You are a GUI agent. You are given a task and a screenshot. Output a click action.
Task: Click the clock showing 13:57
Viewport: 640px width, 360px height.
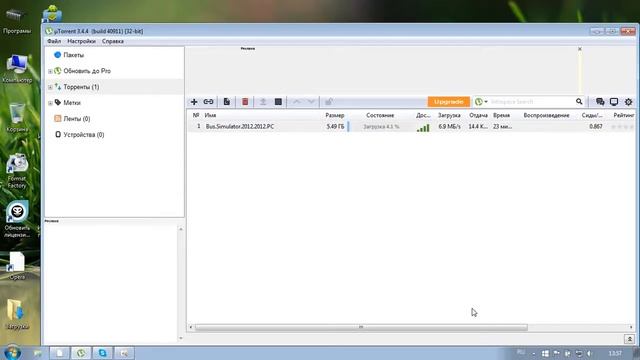click(x=615, y=353)
